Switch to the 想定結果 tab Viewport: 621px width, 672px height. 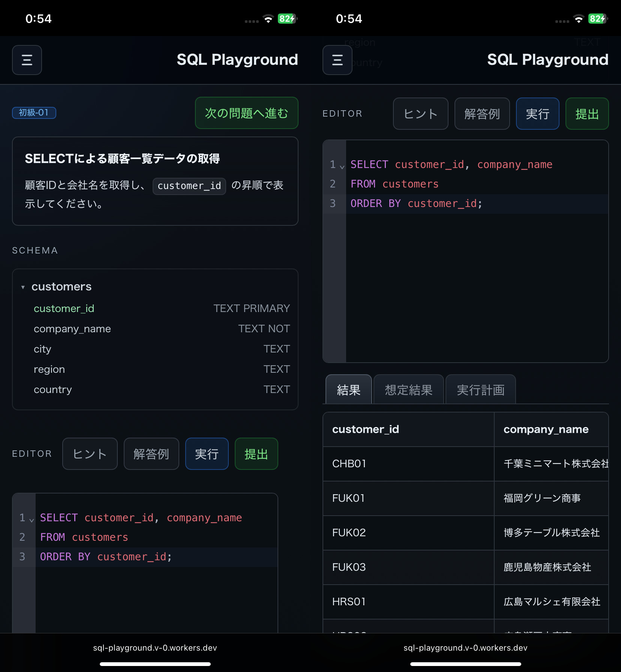coord(409,390)
